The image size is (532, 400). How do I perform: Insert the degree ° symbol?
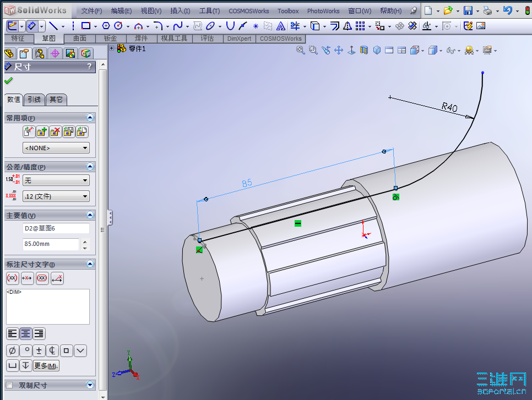coord(26,350)
